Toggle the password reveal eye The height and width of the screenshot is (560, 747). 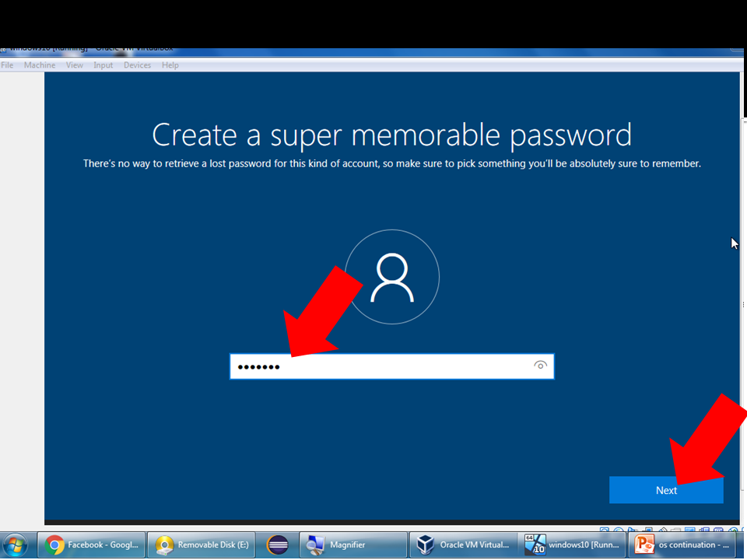point(541,366)
